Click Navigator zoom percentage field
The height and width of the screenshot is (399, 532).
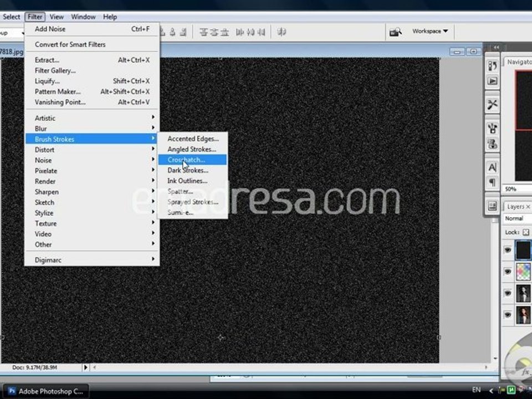[x=516, y=189]
